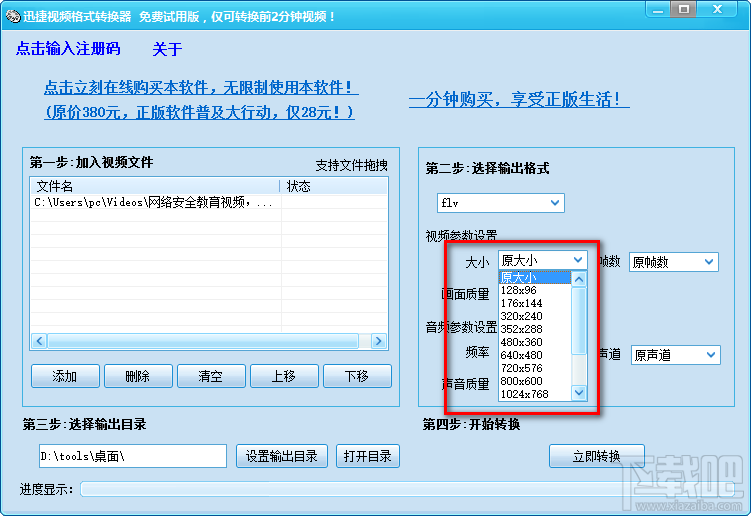Maximize the converter window
Viewport: 751px width, 516px height.
(683, 10)
